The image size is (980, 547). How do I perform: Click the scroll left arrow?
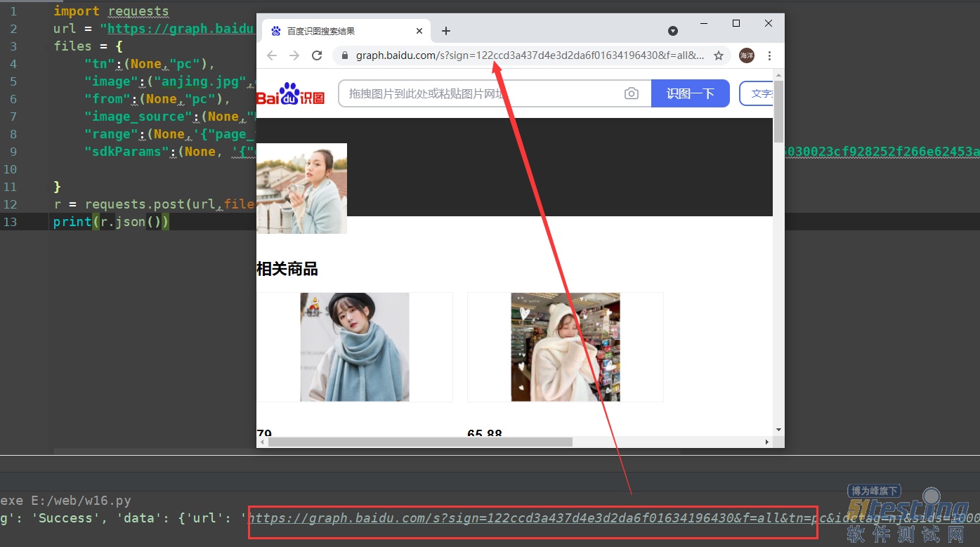point(262,442)
